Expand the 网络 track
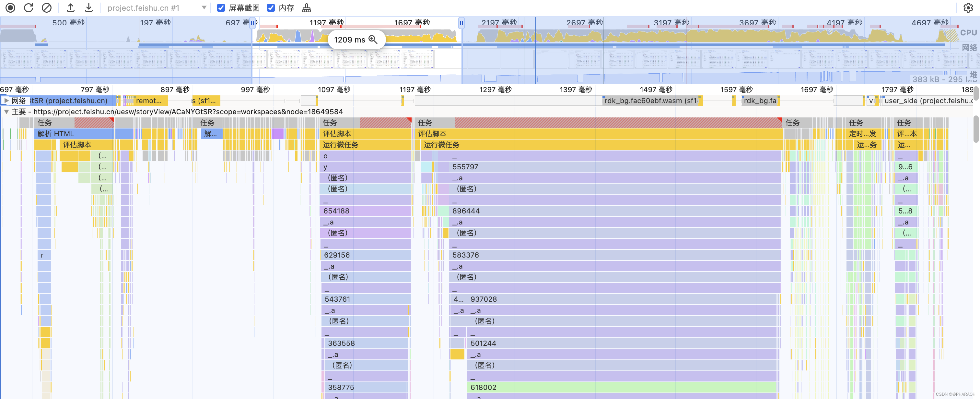The height and width of the screenshot is (399, 980). click(x=6, y=101)
